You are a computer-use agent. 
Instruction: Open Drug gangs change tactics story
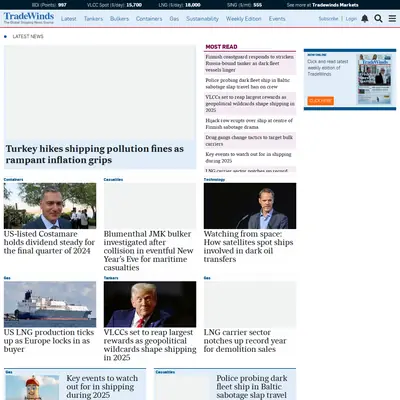pos(249,140)
